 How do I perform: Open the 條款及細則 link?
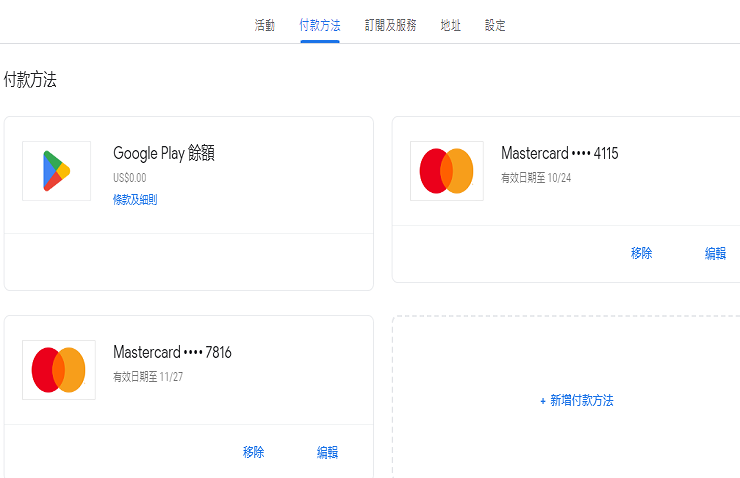135,200
